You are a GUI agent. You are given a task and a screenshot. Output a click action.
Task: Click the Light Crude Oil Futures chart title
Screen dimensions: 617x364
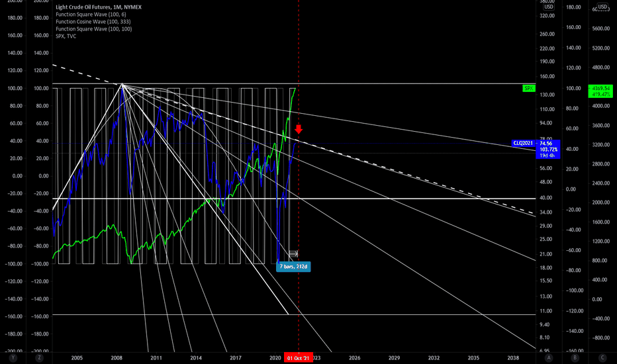click(x=99, y=7)
